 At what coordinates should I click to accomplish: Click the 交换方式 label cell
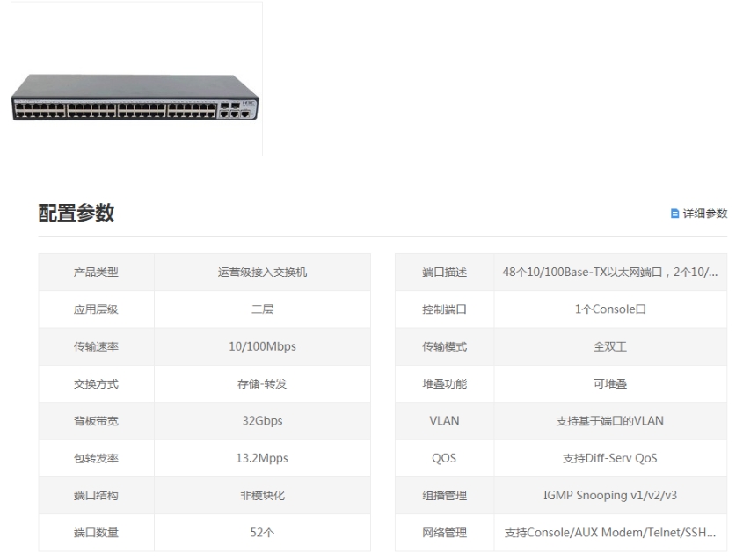point(96,384)
